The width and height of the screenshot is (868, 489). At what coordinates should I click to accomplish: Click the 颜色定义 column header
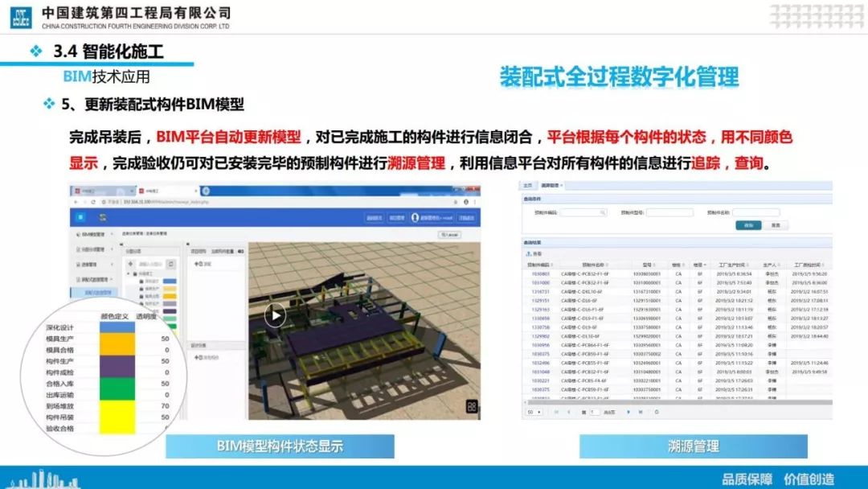tap(115, 317)
